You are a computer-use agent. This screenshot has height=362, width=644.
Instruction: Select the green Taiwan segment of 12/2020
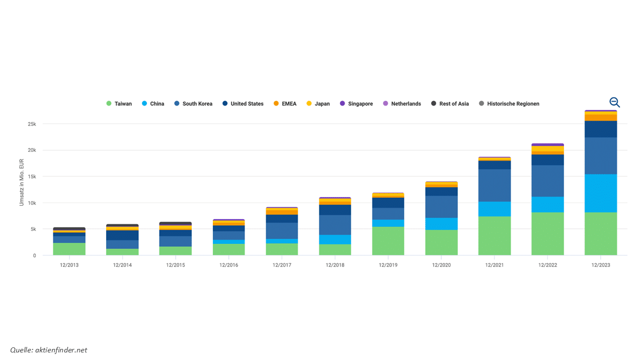[441, 242]
